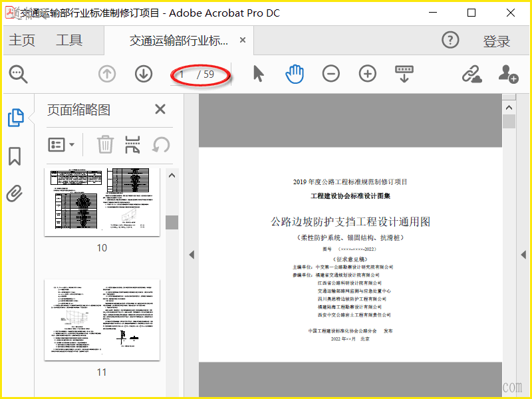Viewport: 532px width, 399px height.
Task: Select page 10 thumbnail
Action: pos(102,202)
